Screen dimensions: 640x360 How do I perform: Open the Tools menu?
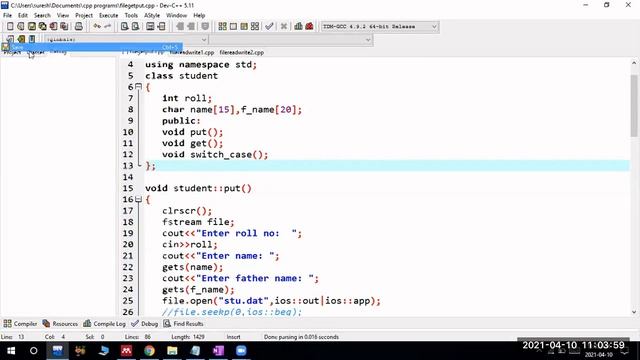(x=131, y=16)
